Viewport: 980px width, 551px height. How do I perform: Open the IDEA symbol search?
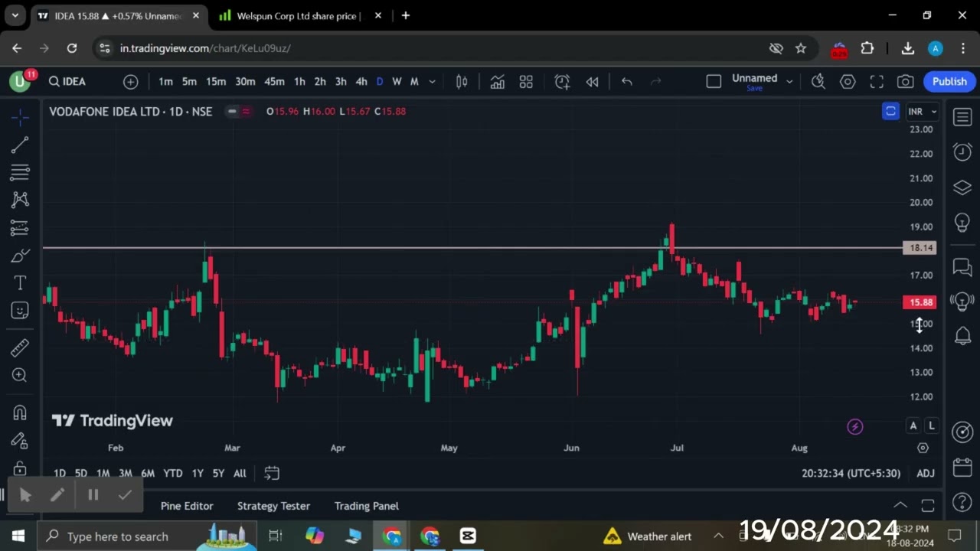coord(67,81)
